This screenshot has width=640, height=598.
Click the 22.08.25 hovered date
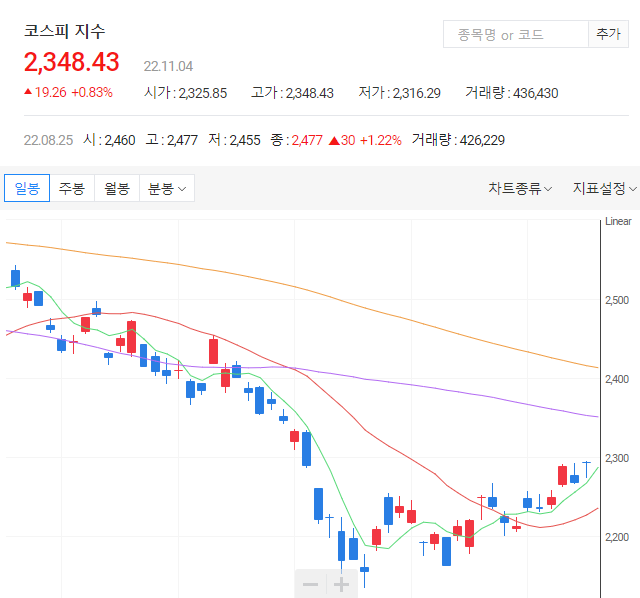pos(48,140)
